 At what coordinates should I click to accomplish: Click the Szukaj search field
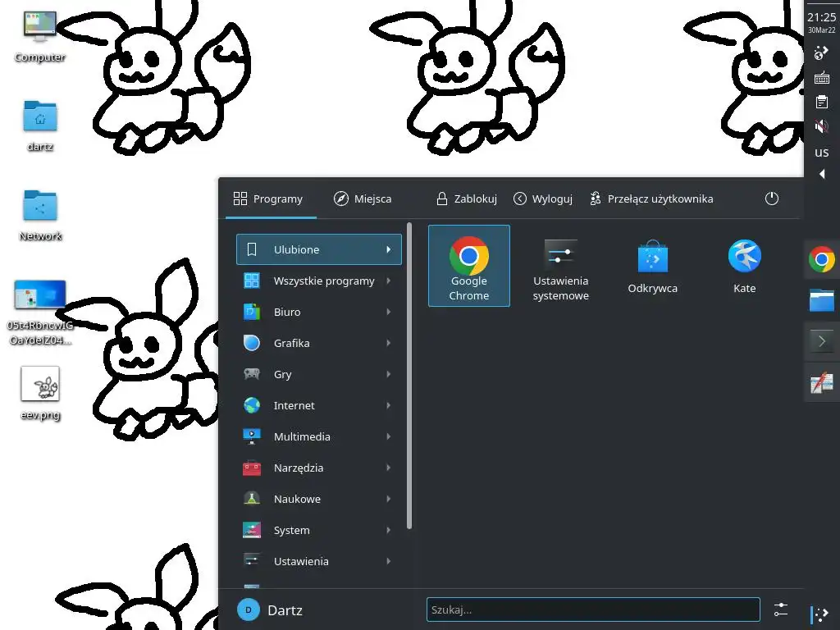[593, 609]
